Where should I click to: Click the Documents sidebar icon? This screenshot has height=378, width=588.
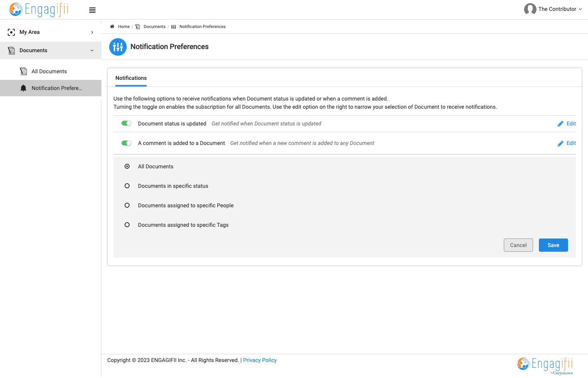[x=11, y=51]
